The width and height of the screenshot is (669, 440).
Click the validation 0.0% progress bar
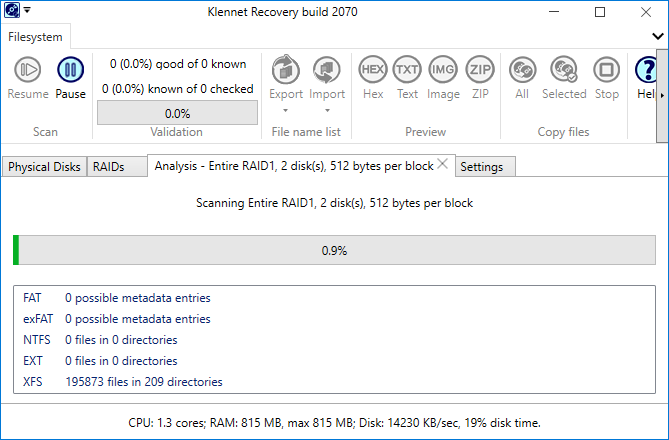(x=177, y=113)
